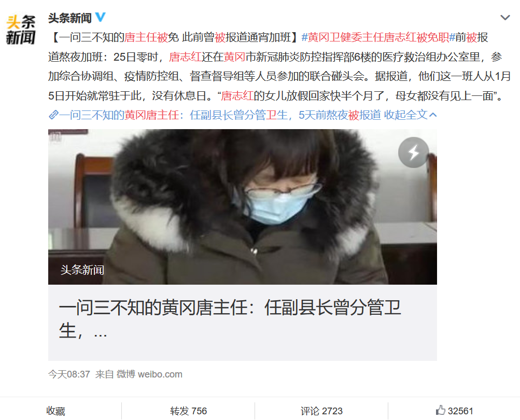Click the lightning bolt icon on the image
Screen dimensions: 520x420
click(x=414, y=152)
